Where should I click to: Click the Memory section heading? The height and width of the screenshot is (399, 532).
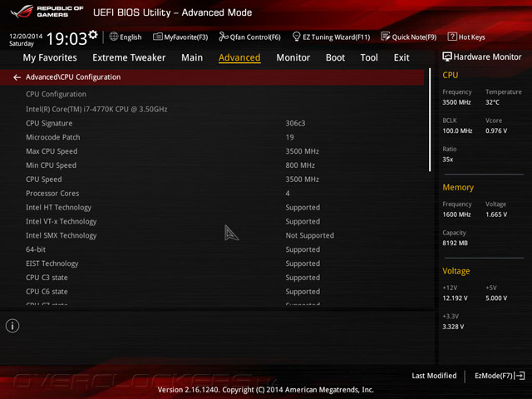tap(458, 187)
